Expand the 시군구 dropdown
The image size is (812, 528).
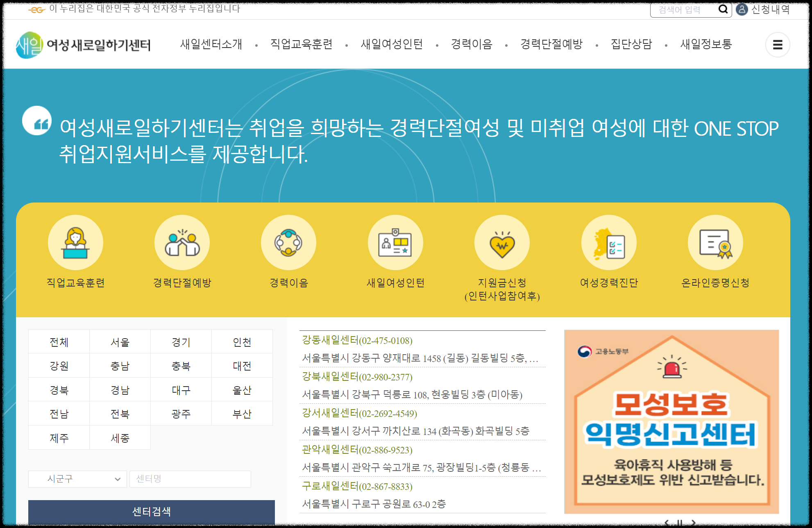click(x=77, y=479)
